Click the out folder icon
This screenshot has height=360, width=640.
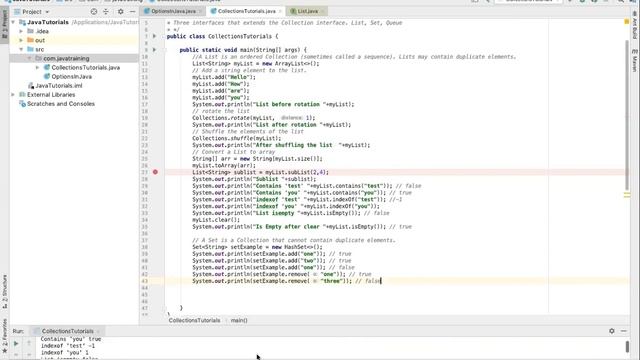point(30,40)
